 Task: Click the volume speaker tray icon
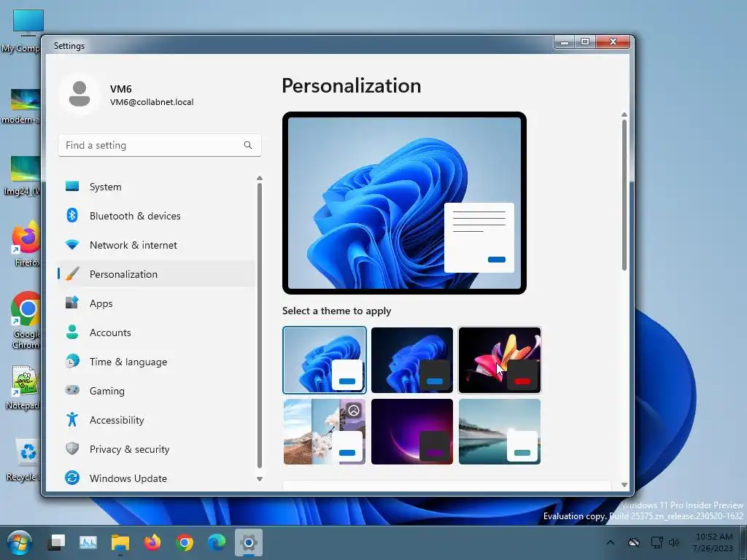pyautogui.click(x=673, y=542)
